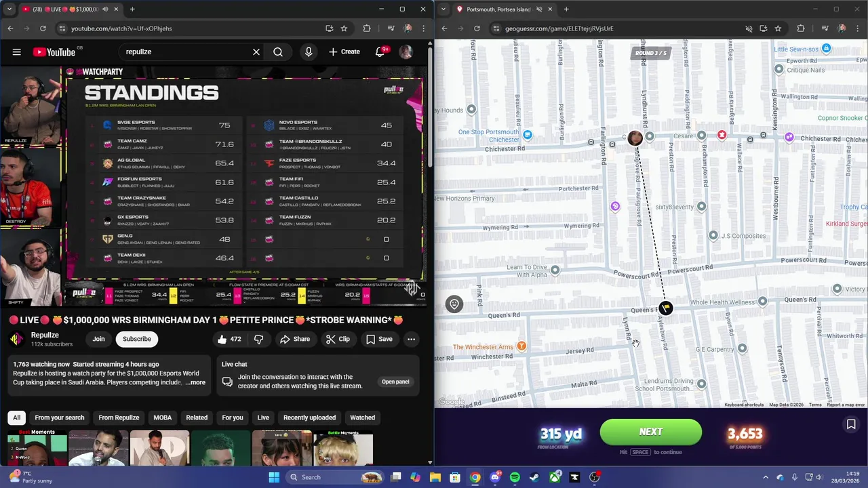Subscribe to the Repullze channel
The height and width of the screenshot is (488, 868).
click(137, 339)
